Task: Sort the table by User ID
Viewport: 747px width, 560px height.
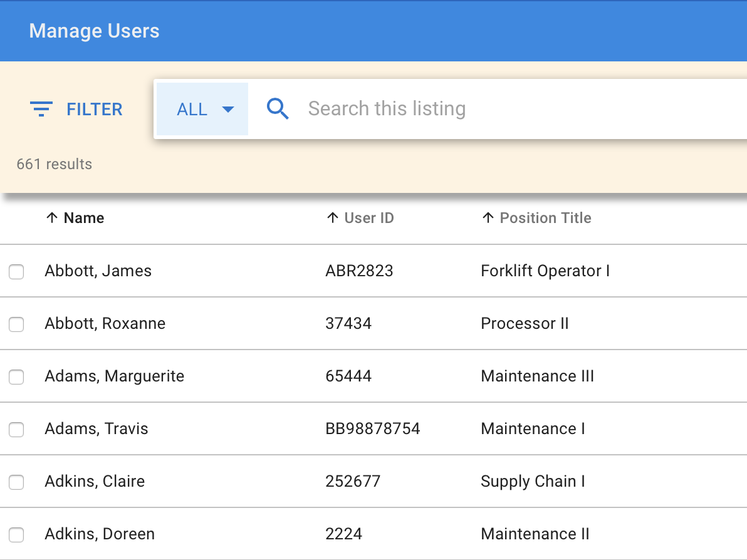Action: (x=369, y=217)
